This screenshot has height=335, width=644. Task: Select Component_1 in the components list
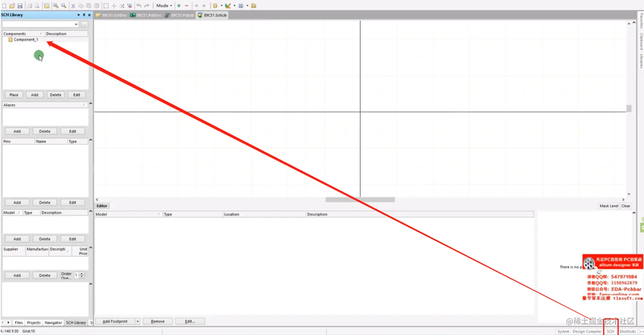(26, 40)
